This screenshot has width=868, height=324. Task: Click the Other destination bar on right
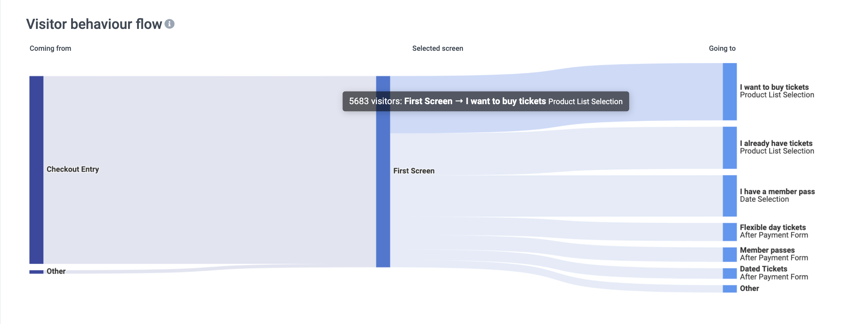tap(730, 288)
